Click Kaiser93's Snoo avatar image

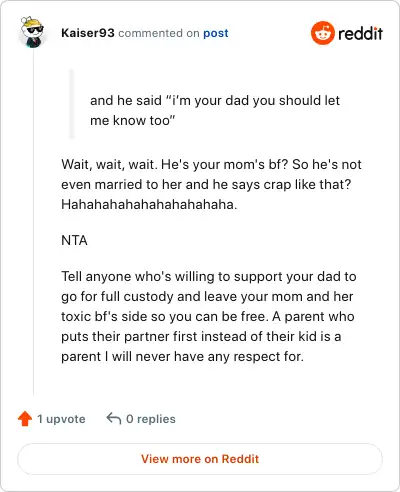[32, 32]
